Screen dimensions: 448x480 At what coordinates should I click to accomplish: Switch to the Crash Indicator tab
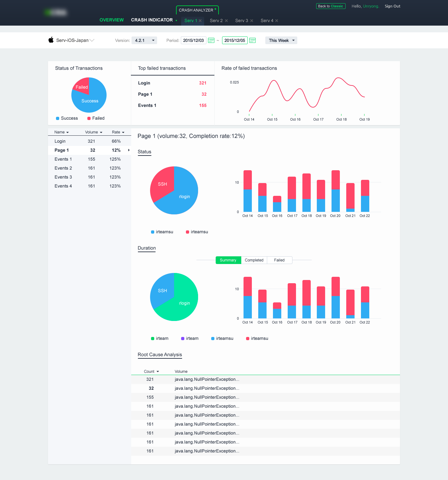tap(152, 20)
